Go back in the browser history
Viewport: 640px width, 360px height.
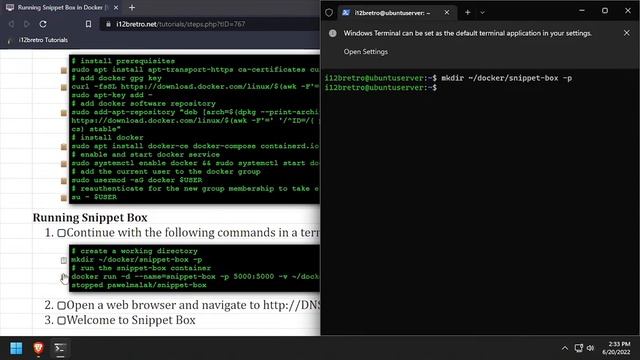click(11, 24)
